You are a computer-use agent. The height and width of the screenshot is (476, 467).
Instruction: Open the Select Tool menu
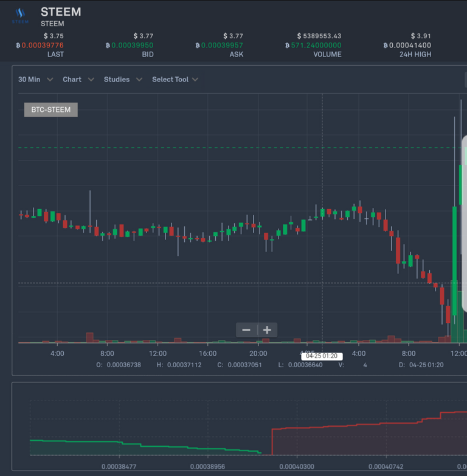175,80
